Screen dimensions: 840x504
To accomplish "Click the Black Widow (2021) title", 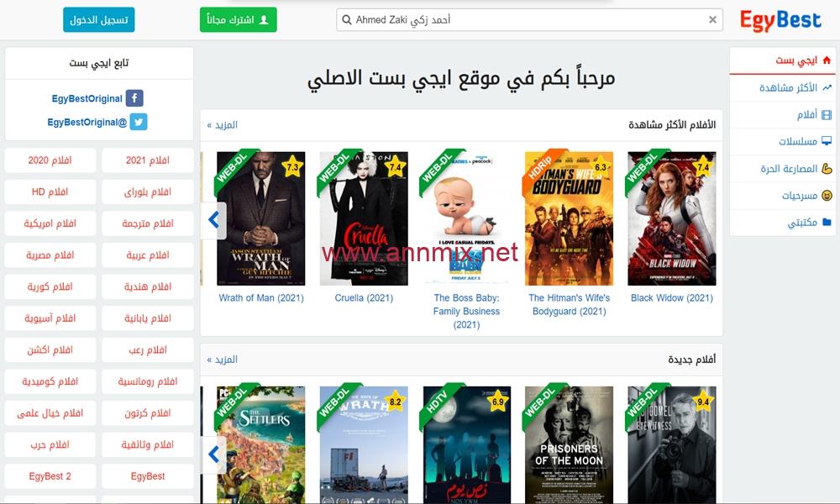I will 672,298.
